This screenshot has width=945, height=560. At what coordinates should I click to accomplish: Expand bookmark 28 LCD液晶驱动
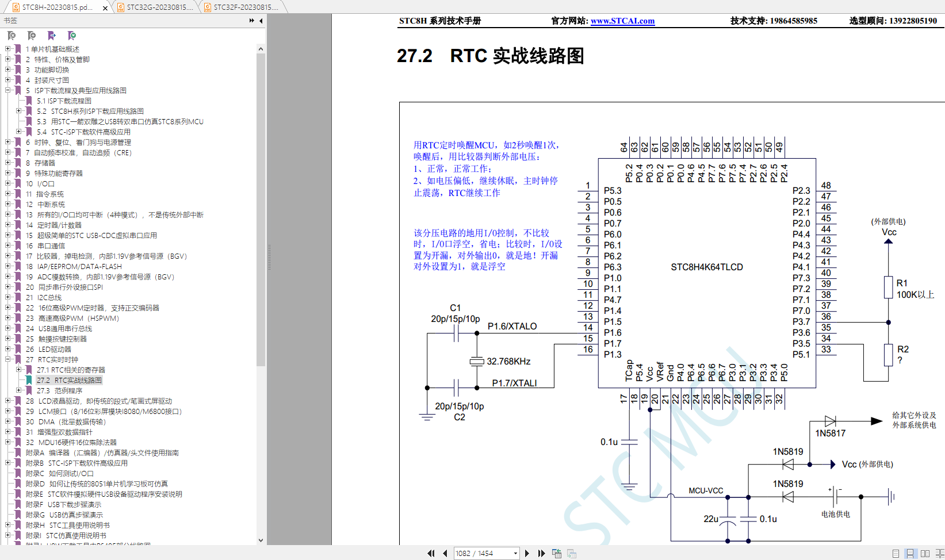pos(8,401)
